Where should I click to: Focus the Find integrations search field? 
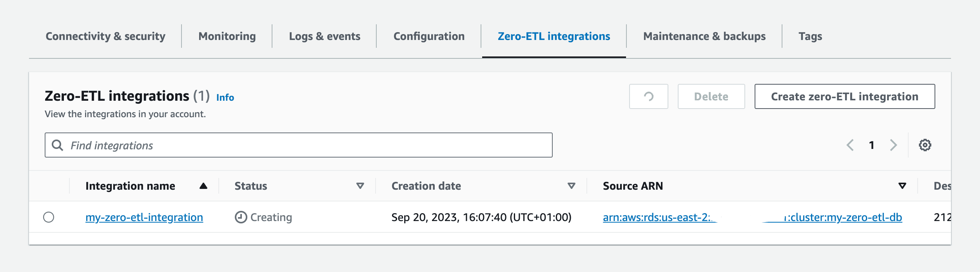299,145
